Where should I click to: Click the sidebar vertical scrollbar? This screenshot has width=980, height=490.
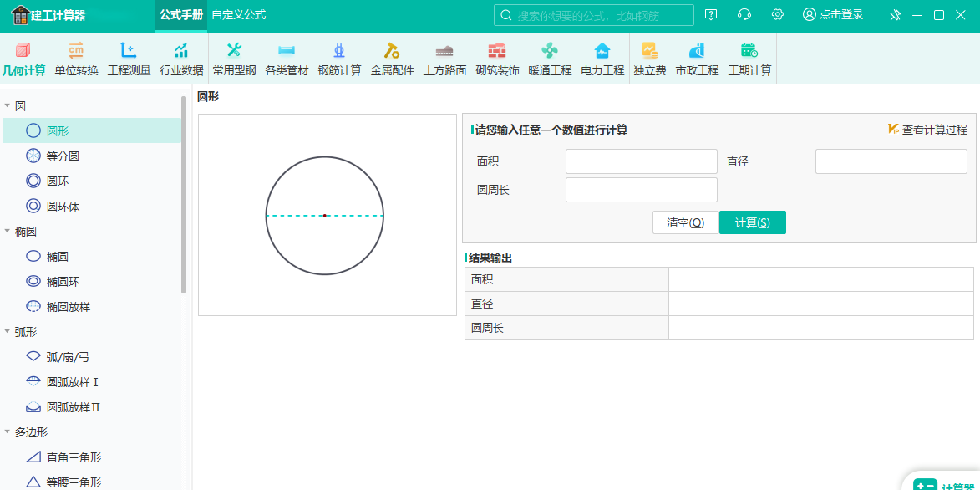click(184, 195)
